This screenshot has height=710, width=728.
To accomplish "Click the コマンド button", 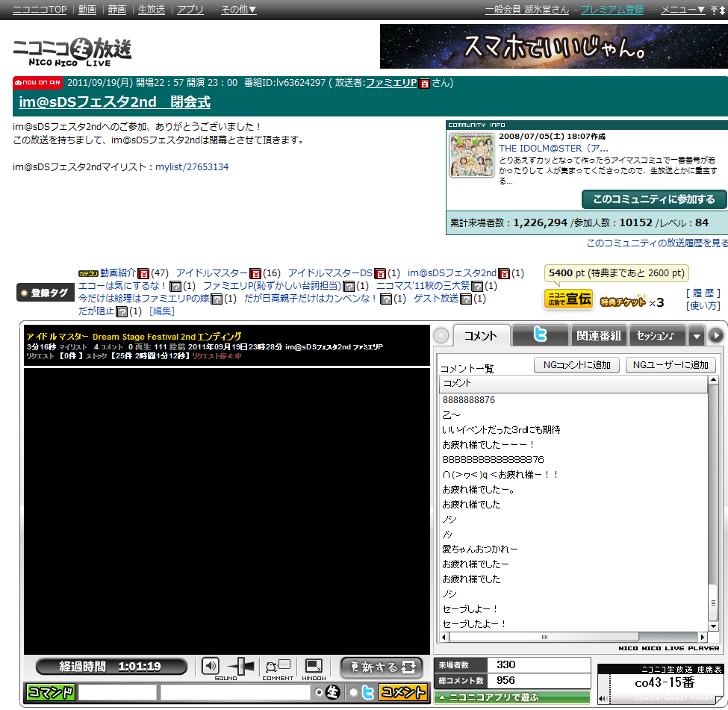I will 51,692.
